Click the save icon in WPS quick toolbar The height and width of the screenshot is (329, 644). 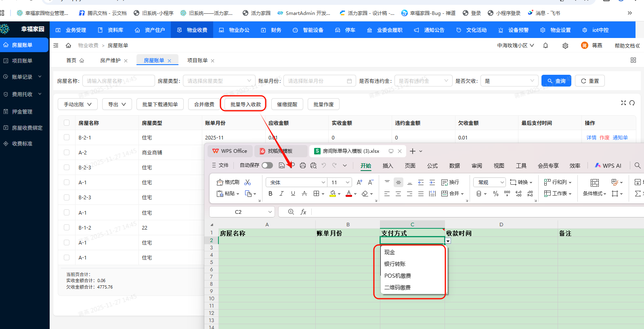coord(282,165)
